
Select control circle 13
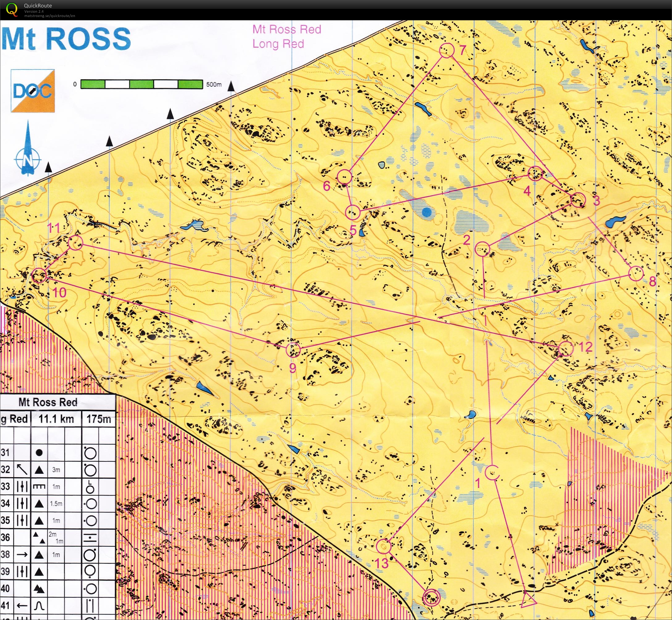pos(383,547)
